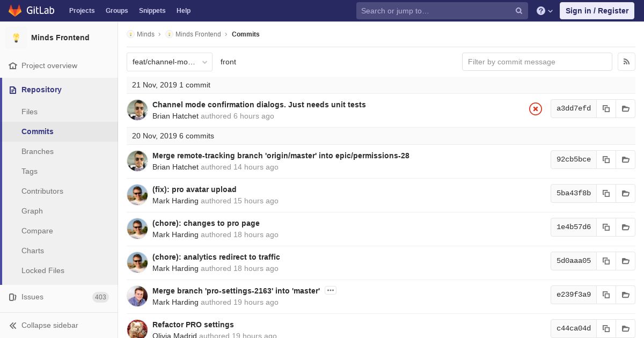Click the Filter by commit message field
The height and width of the screenshot is (338, 644).
537,62
